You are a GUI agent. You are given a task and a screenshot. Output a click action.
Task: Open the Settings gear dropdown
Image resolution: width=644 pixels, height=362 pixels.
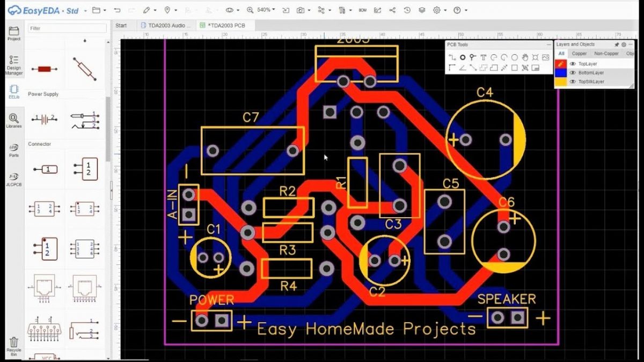click(440, 10)
